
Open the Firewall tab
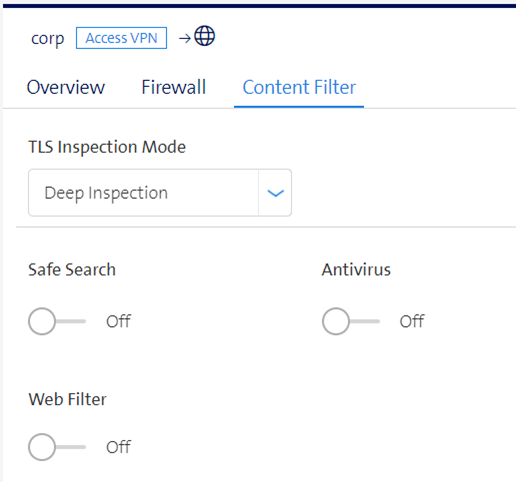click(174, 87)
